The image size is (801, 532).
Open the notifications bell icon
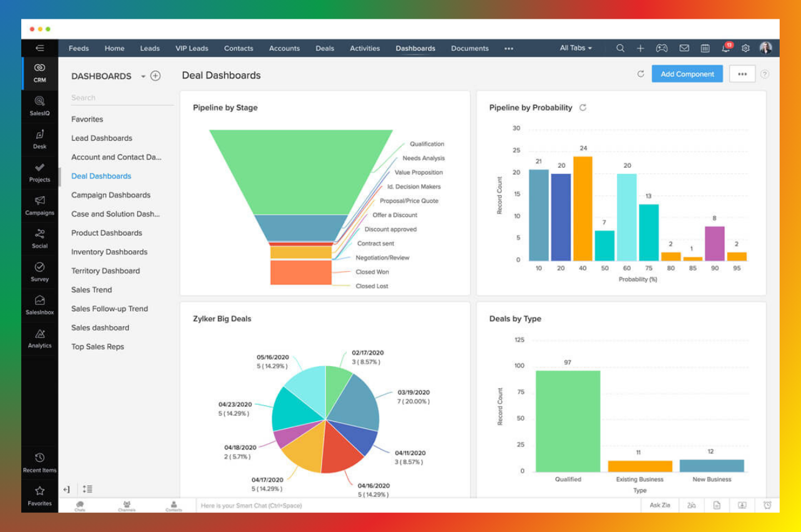click(726, 48)
